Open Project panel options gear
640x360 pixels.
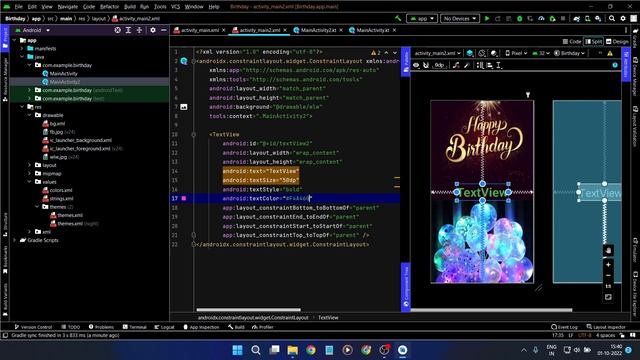pos(153,30)
